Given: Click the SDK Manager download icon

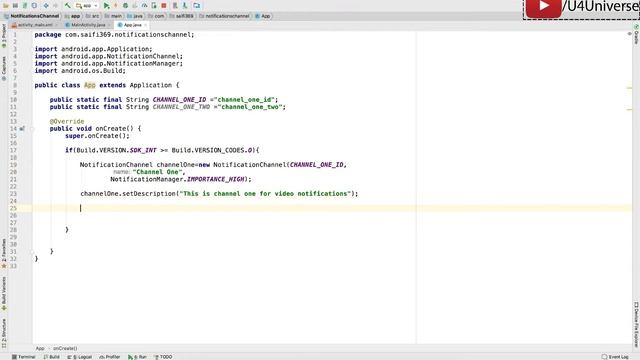Looking at the screenshot, I should (185, 6).
